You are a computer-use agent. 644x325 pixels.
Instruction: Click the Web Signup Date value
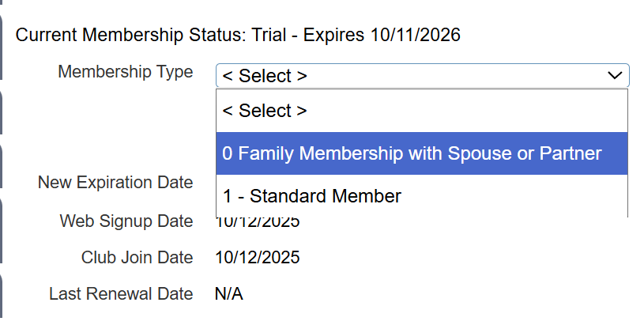click(x=258, y=222)
